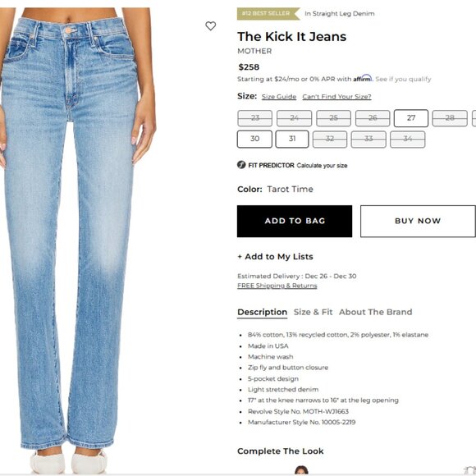This screenshot has width=476, height=476.
Task: Open FREE Shipping & Returns link
Action: pos(277,286)
